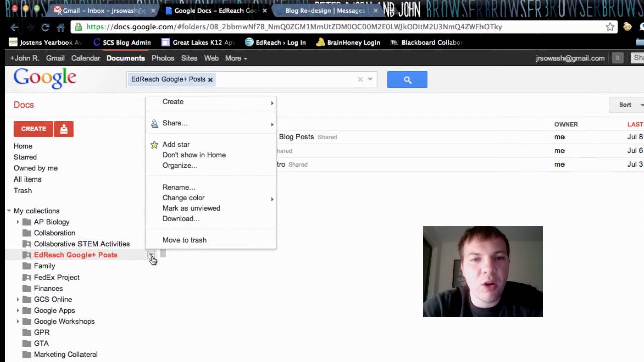The height and width of the screenshot is (362, 644).
Task: Click the Collaboration folder icon
Action: [x=27, y=233]
